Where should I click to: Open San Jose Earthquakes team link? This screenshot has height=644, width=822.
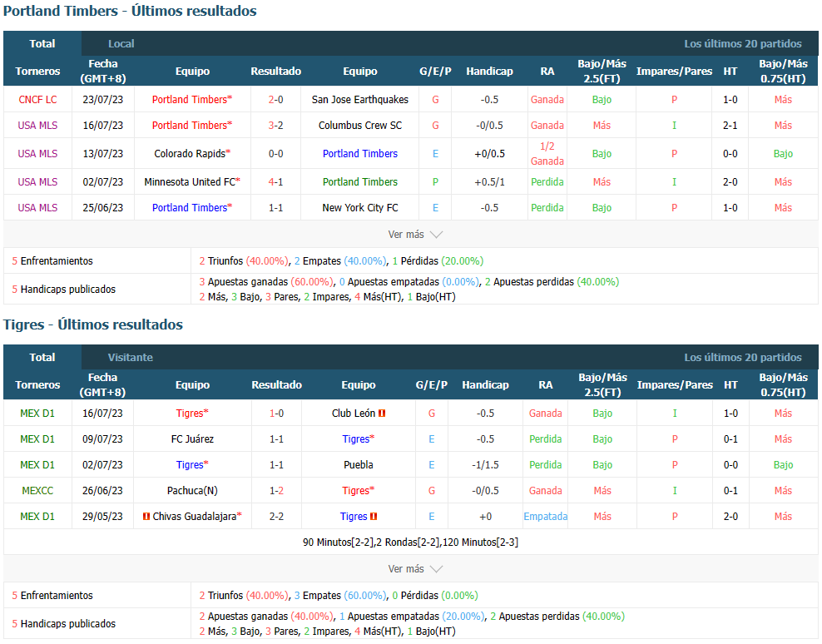(359, 100)
